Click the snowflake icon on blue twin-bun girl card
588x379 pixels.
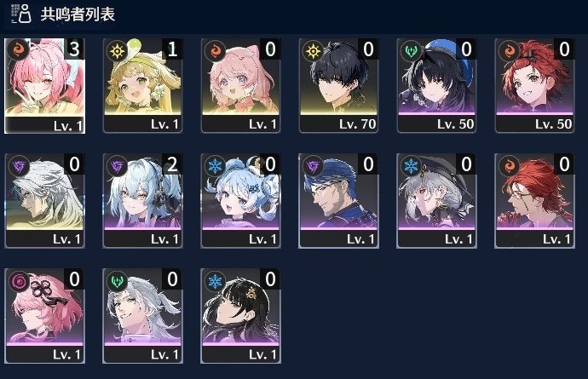tap(215, 165)
